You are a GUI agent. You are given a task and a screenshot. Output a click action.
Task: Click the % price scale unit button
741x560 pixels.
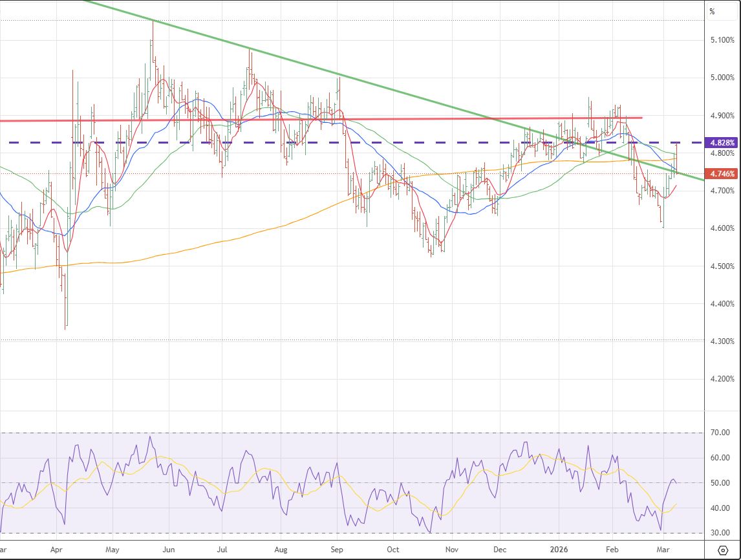pos(713,11)
